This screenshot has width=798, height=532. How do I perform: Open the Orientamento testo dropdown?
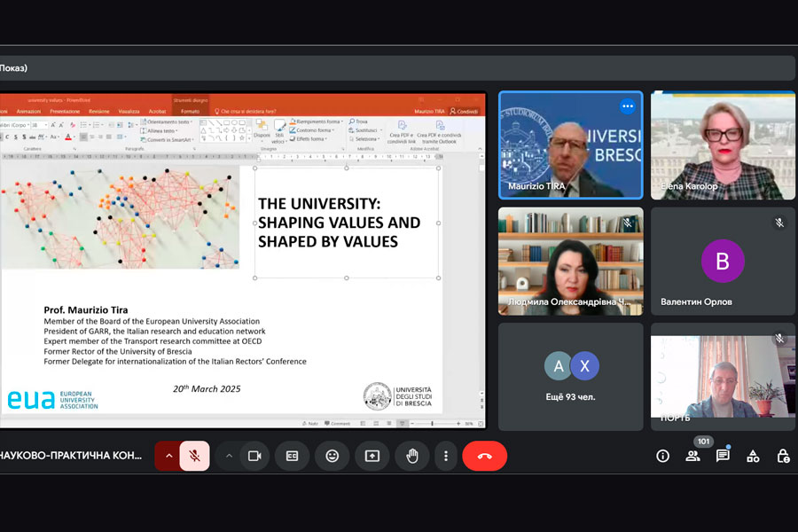tap(167, 121)
